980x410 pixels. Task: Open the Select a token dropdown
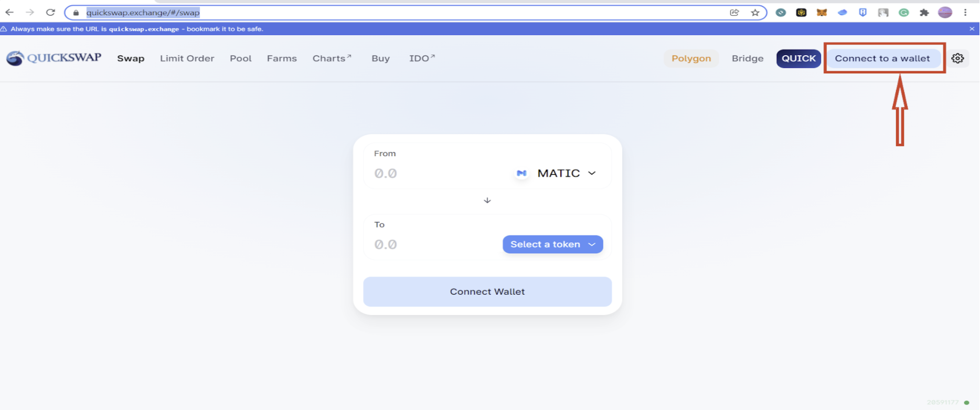(x=553, y=244)
